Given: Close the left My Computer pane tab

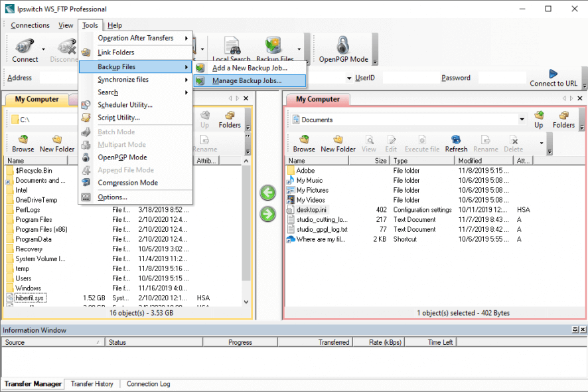Looking at the screenshot, I should point(246,98).
